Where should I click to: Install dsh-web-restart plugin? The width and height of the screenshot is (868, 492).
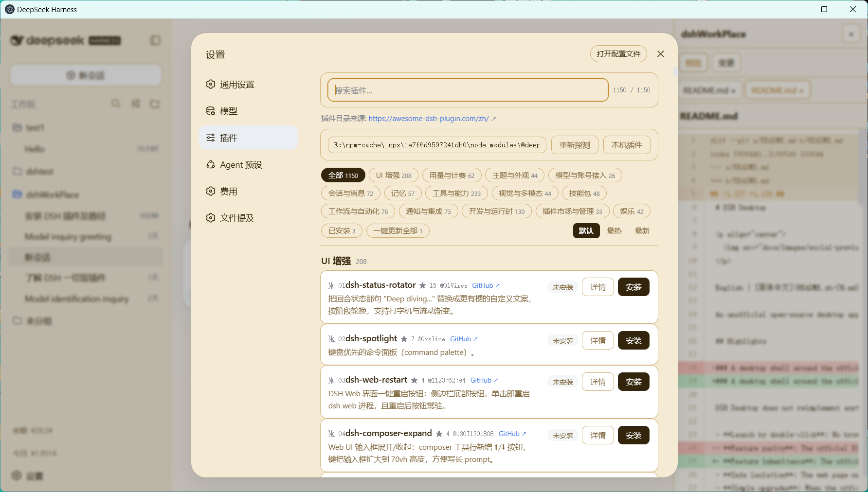pos(633,382)
